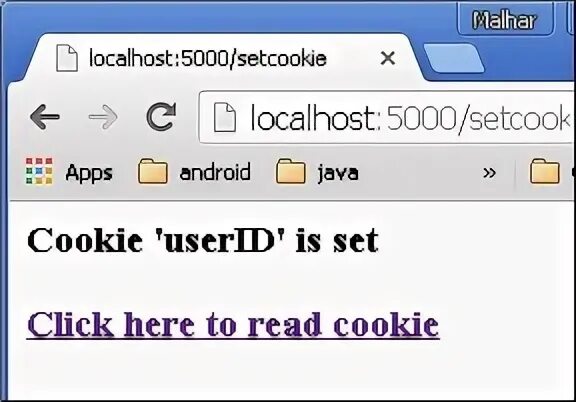Click the android bookmark text label
Image resolution: width=576 pixels, height=402 pixels.
coord(215,171)
